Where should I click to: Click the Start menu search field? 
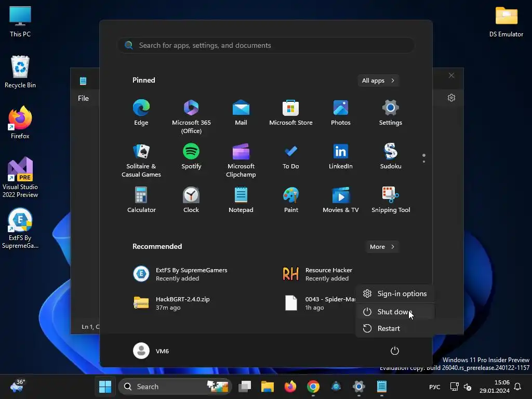(x=266, y=45)
